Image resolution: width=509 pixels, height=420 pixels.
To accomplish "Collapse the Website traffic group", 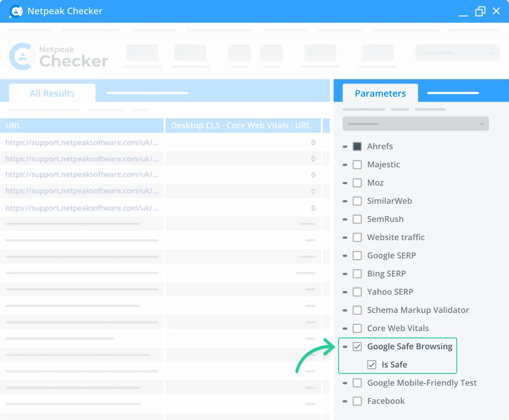I will pyautogui.click(x=345, y=238).
